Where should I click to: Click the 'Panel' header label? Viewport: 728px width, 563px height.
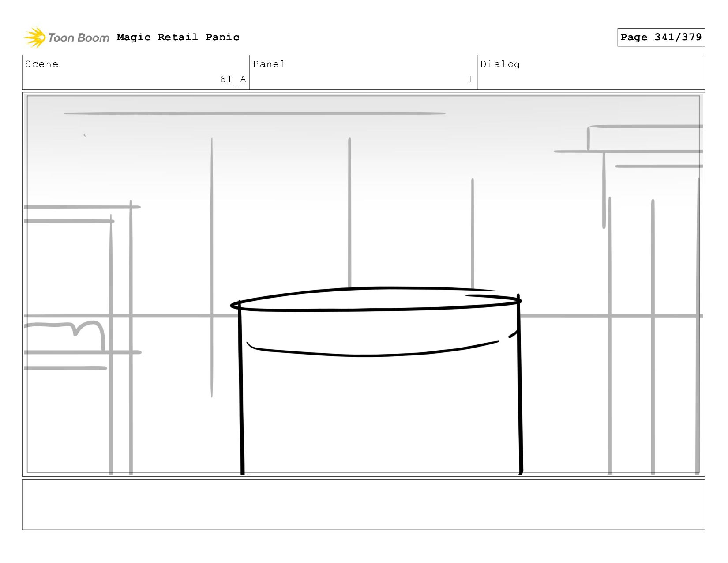pyautogui.click(x=269, y=64)
